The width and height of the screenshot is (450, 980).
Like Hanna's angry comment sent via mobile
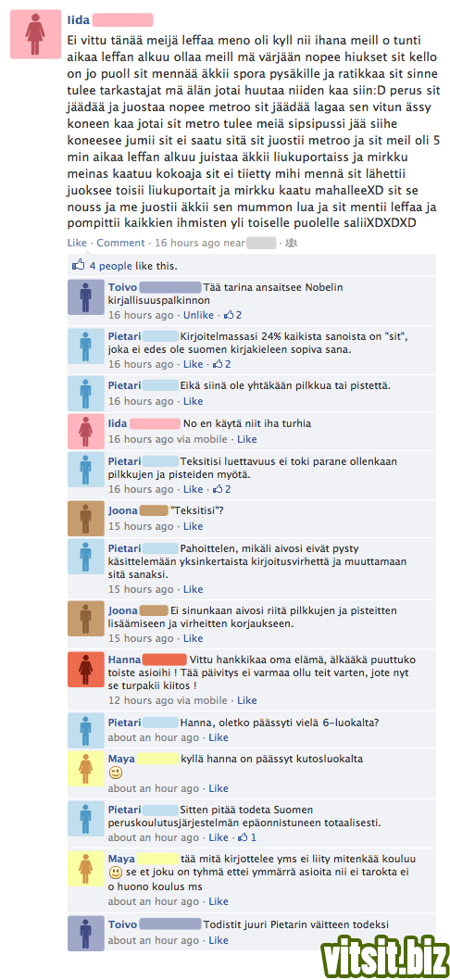point(247,700)
